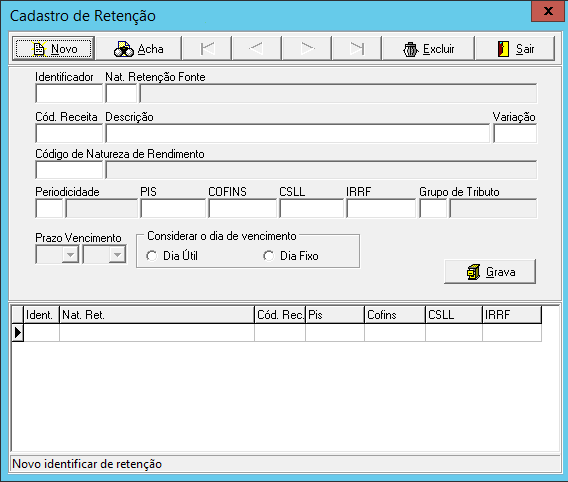
Task: Click the Excluir delete button
Action: (x=429, y=48)
